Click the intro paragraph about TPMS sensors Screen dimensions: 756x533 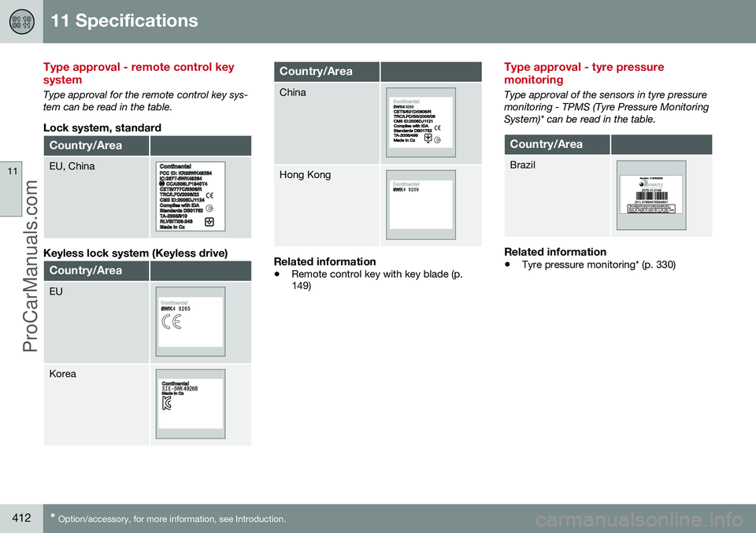pos(606,107)
